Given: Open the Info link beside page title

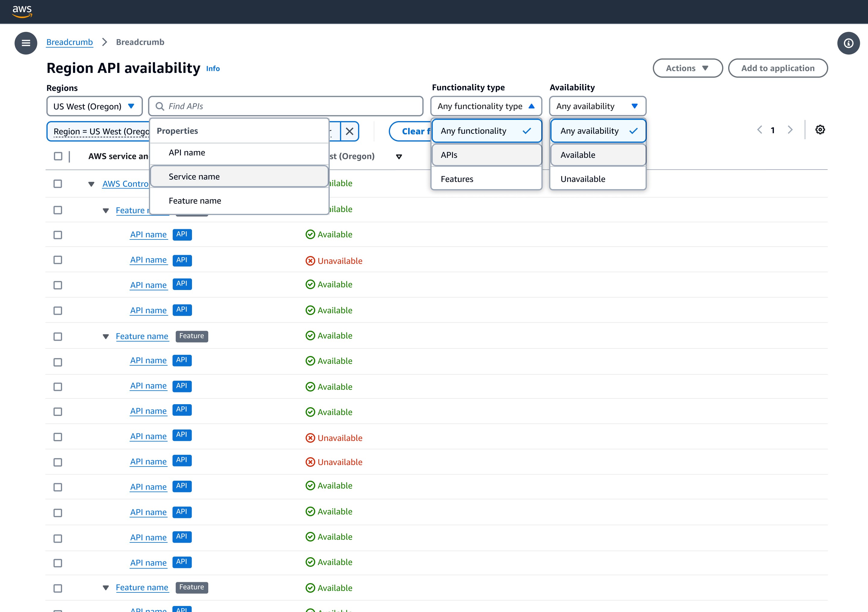Looking at the screenshot, I should 213,69.
